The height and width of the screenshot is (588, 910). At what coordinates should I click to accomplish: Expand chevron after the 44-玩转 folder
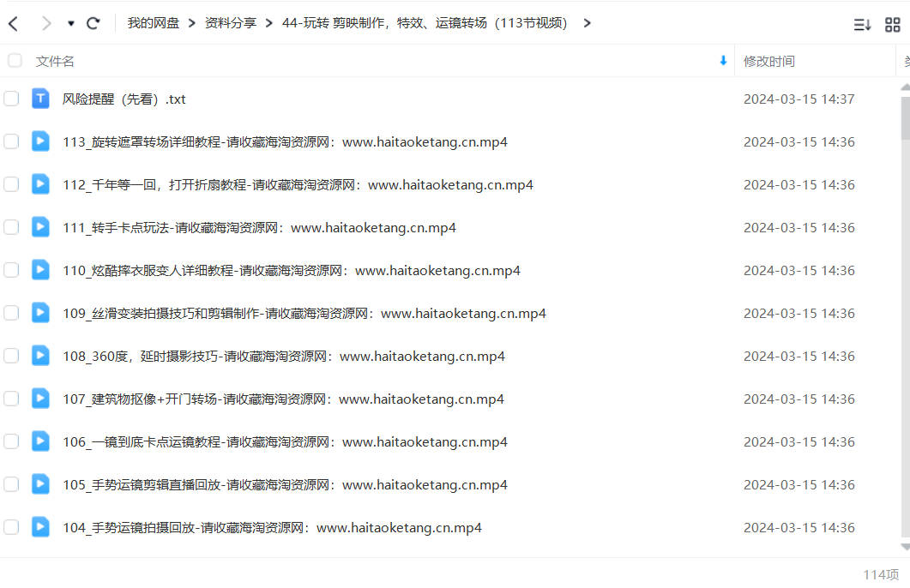click(x=587, y=23)
